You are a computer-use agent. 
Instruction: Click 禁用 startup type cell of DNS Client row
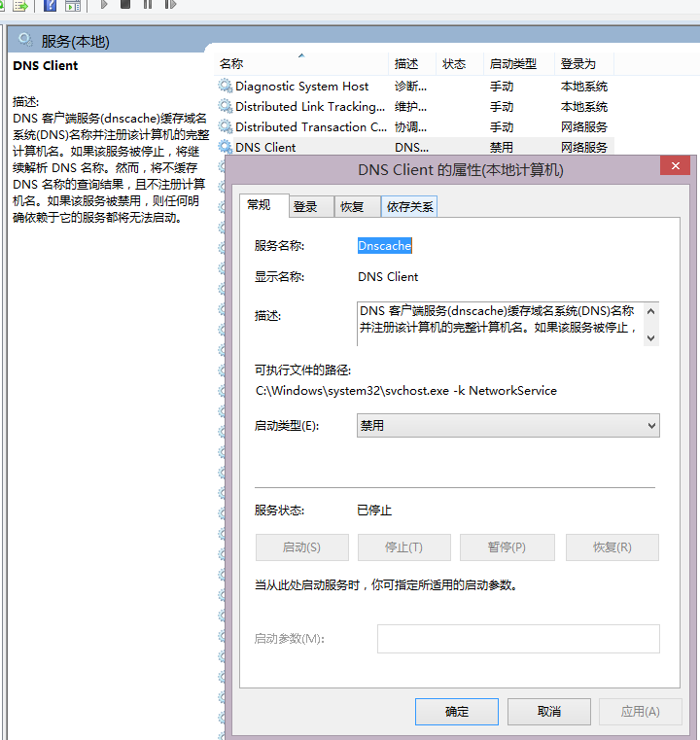501,147
